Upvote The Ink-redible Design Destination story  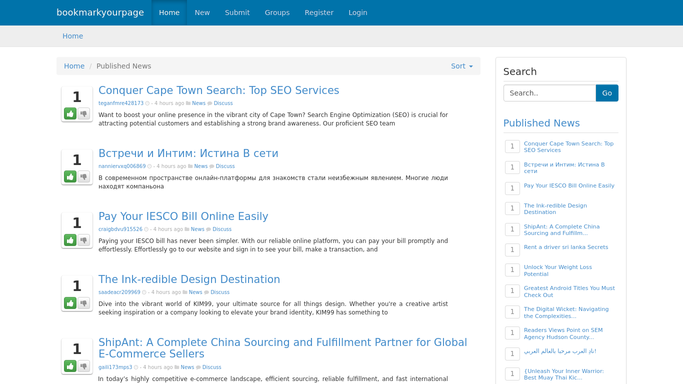pos(70,303)
